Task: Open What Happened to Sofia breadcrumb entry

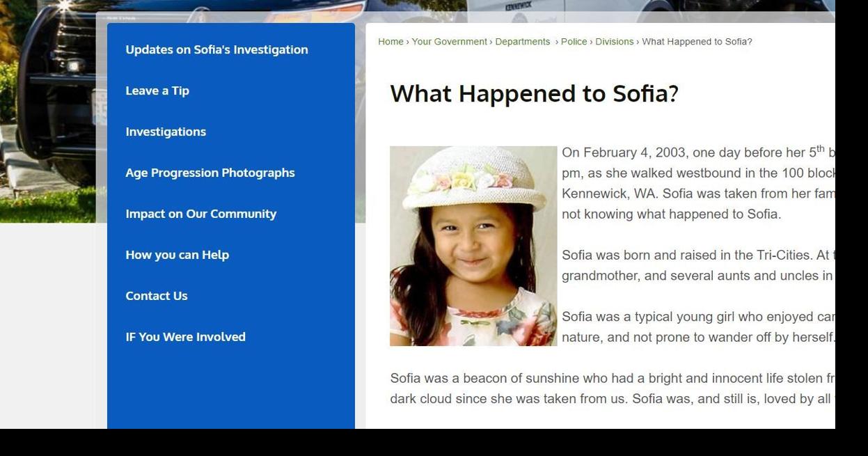Action: 697,41
